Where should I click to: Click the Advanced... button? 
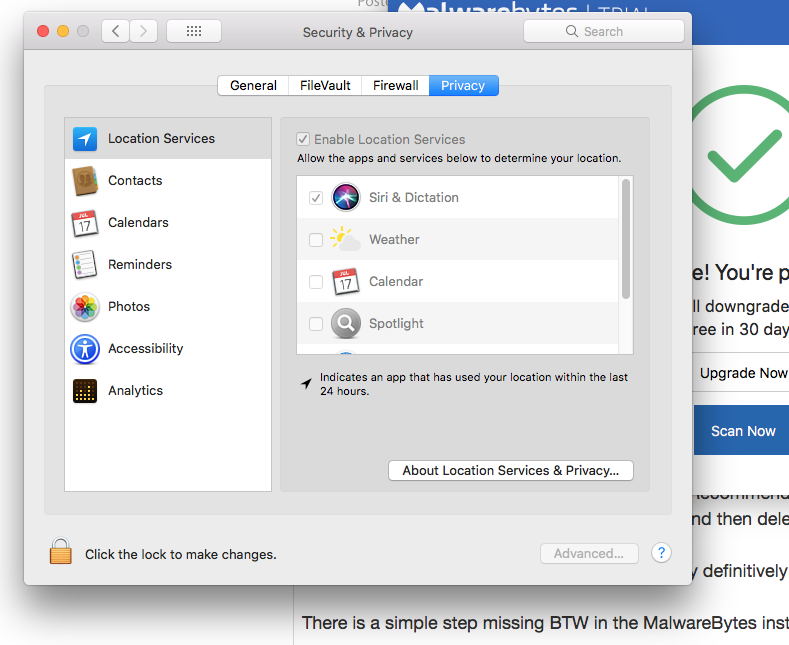click(589, 553)
